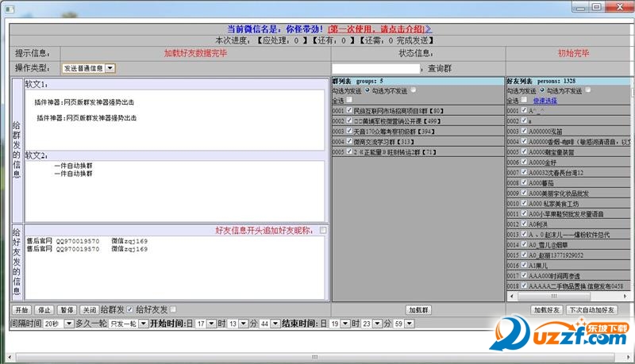Toggle the 给群发 send-to-groups checkbox

pyautogui.click(x=129, y=309)
